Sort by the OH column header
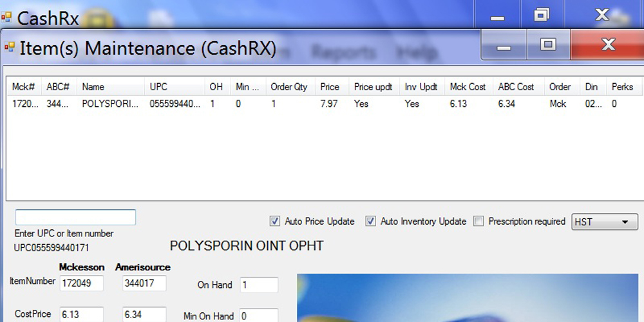 (x=218, y=87)
